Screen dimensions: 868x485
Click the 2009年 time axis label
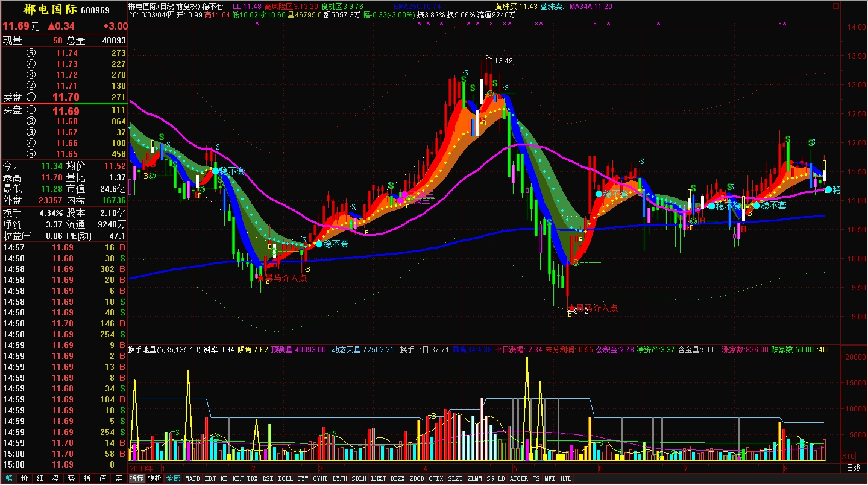(141, 468)
